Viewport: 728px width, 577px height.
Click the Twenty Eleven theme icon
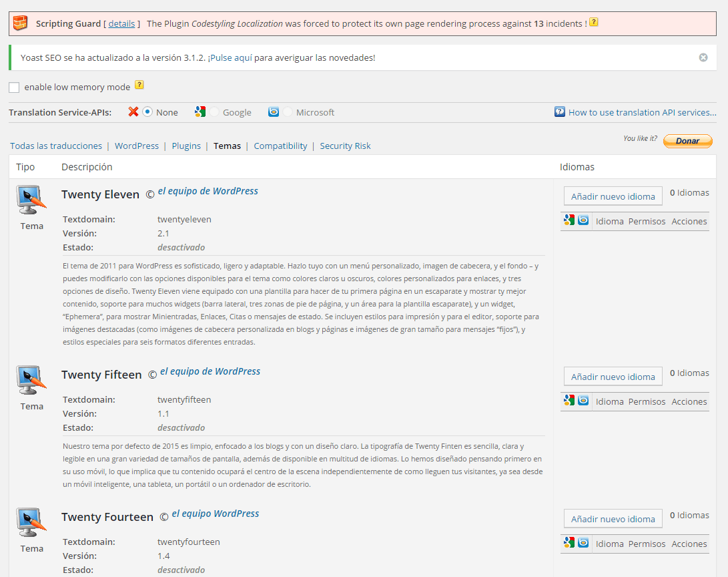[31, 199]
